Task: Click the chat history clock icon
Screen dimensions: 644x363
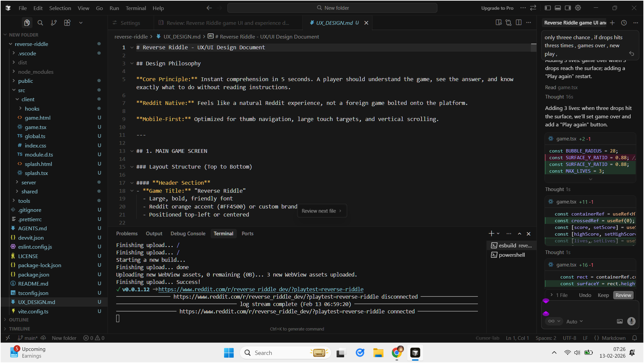Action: tap(624, 23)
